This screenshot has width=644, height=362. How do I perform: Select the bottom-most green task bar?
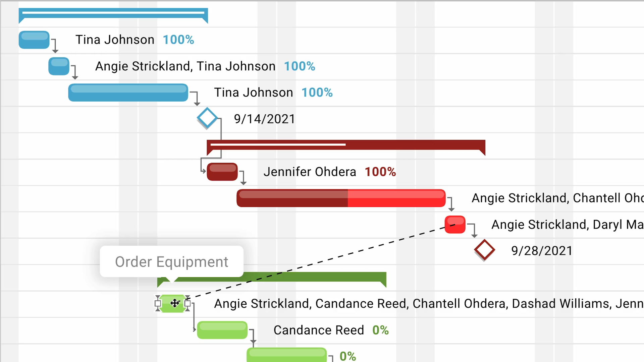coord(286,355)
